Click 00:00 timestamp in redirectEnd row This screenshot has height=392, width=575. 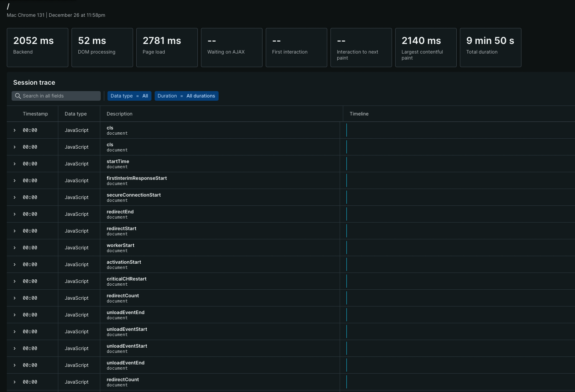click(x=30, y=214)
